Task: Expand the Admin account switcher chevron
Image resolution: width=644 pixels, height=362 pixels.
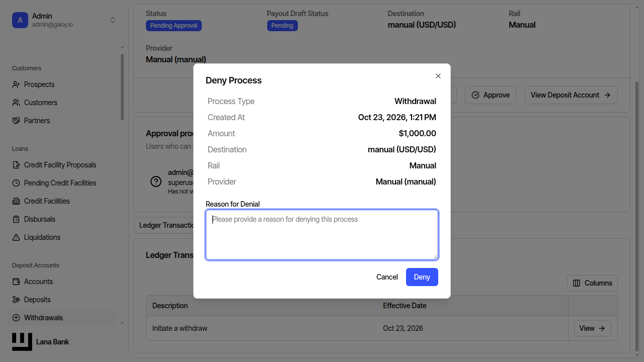Action: click(113, 20)
